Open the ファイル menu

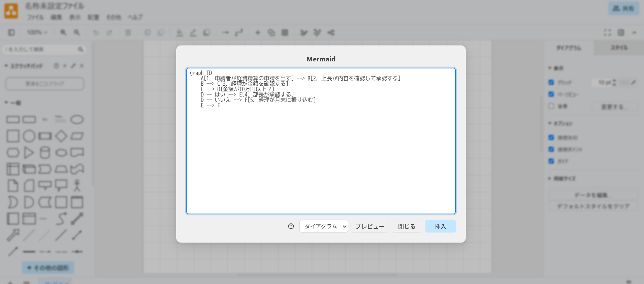click(x=35, y=17)
